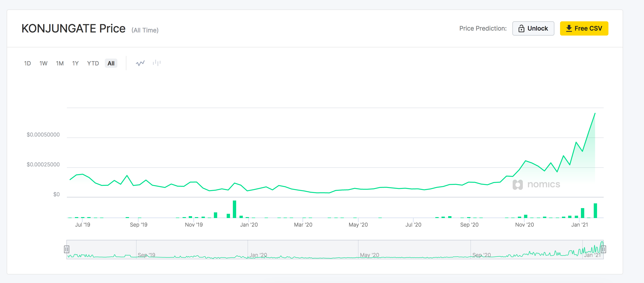Select the YTD time range

point(93,64)
